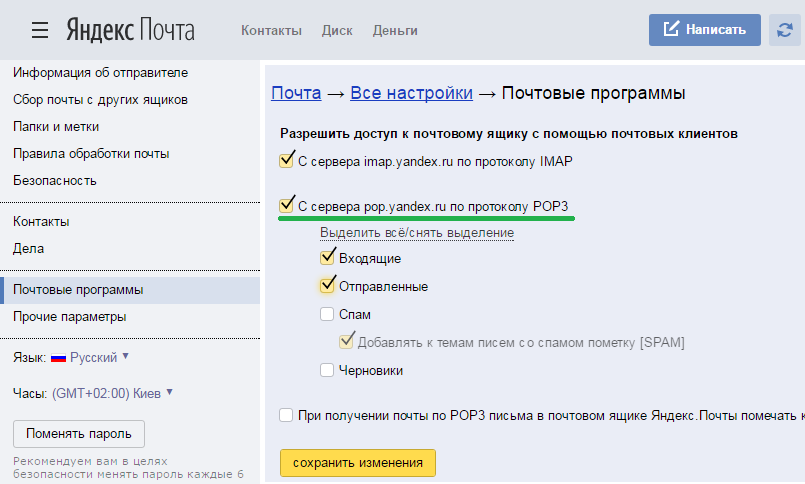Screen dimensions: 805x484
Task: Click the сохранить изменения button
Action: 358,462
